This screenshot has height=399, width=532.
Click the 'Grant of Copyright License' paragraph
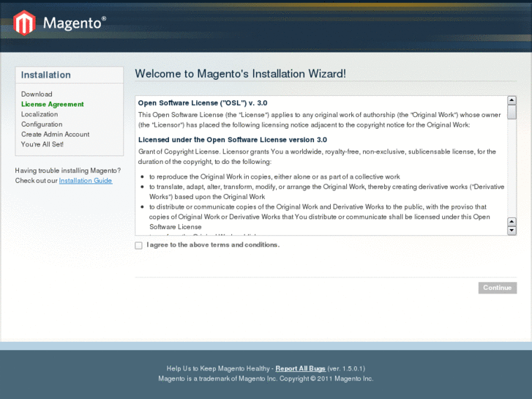tap(317, 157)
